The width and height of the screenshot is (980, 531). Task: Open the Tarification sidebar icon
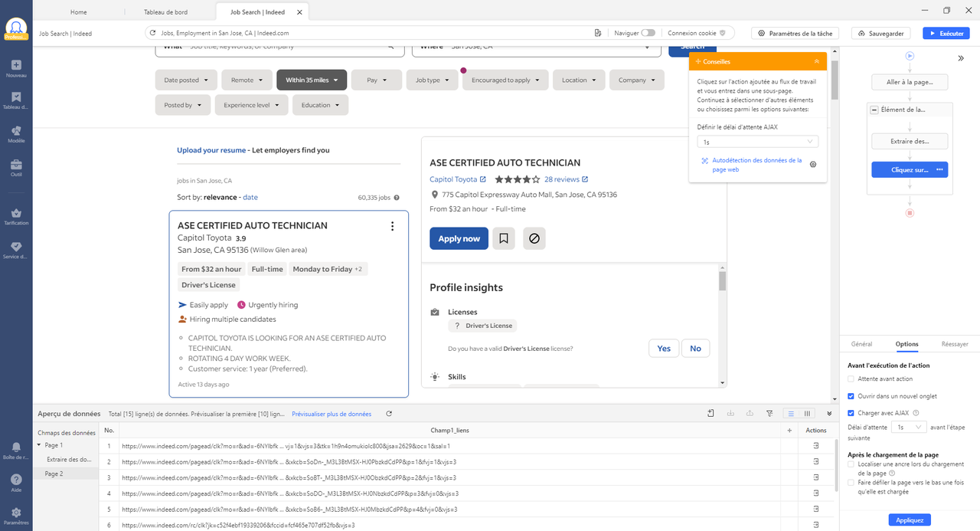tap(16, 217)
